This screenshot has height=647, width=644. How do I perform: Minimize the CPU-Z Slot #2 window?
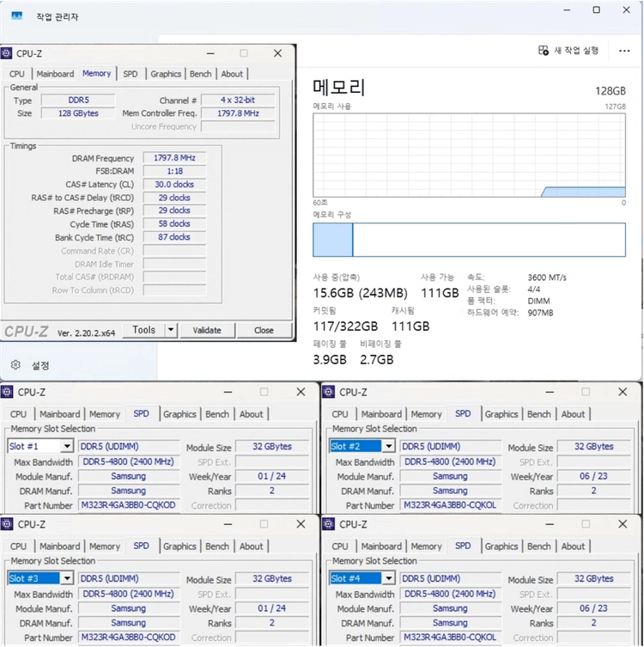[x=550, y=392]
